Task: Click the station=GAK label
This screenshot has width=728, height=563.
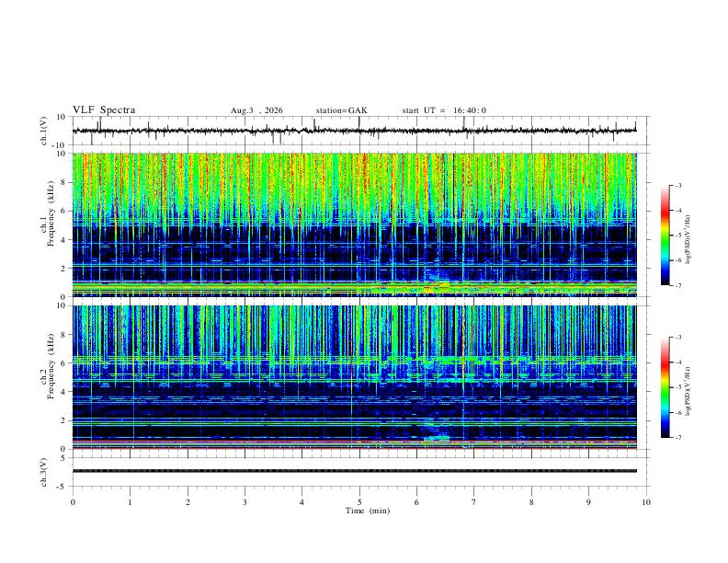Action: (x=341, y=110)
